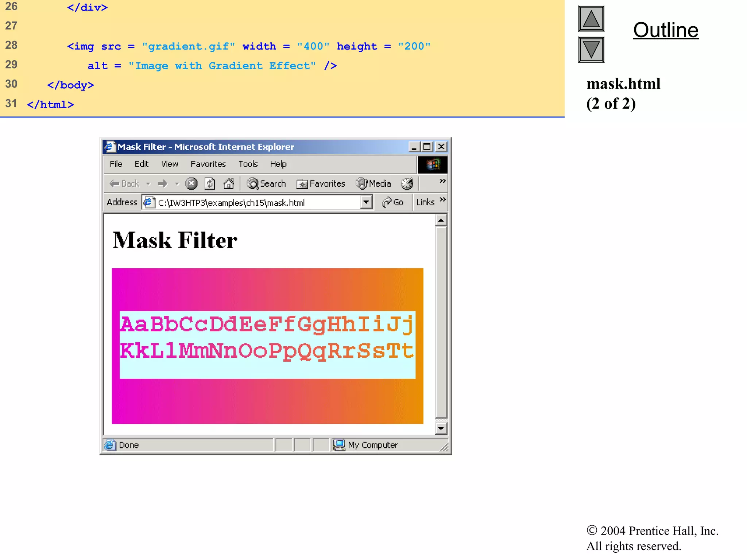Click the Stop loading icon

point(191,183)
